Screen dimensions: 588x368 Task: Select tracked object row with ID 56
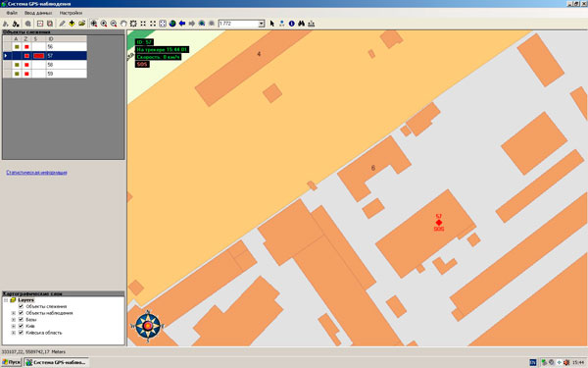(45, 46)
